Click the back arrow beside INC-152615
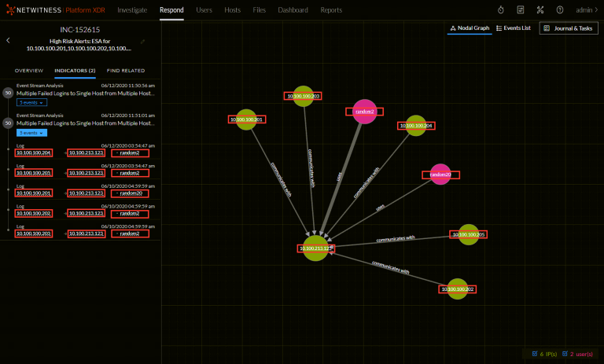Screen dimensions: 604x364 click(x=8, y=40)
